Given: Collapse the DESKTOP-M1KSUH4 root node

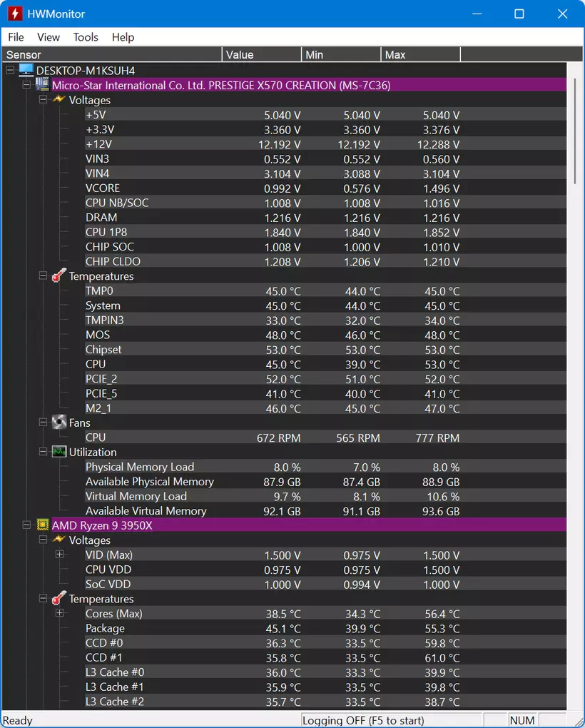Looking at the screenshot, I should pos(10,70).
